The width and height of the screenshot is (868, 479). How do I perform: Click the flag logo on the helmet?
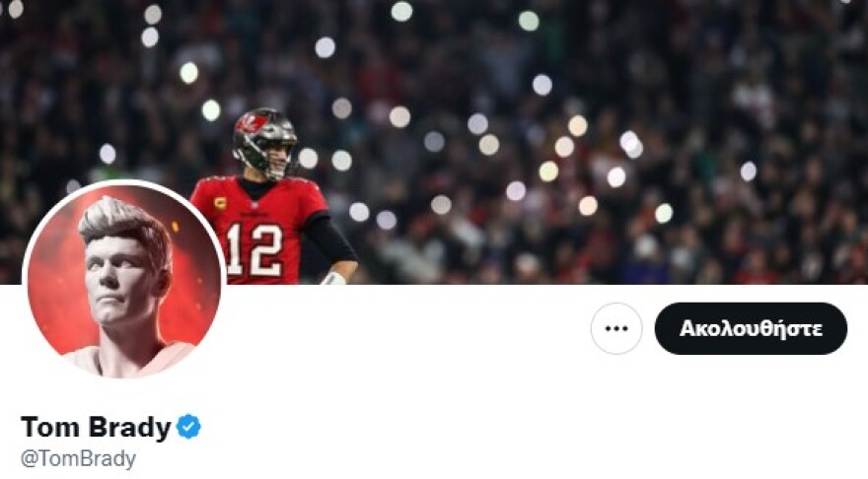(252, 123)
